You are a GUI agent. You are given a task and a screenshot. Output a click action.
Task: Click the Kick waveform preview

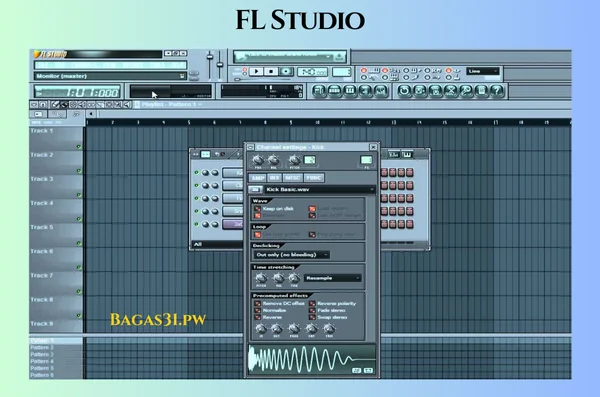click(x=311, y=359)
